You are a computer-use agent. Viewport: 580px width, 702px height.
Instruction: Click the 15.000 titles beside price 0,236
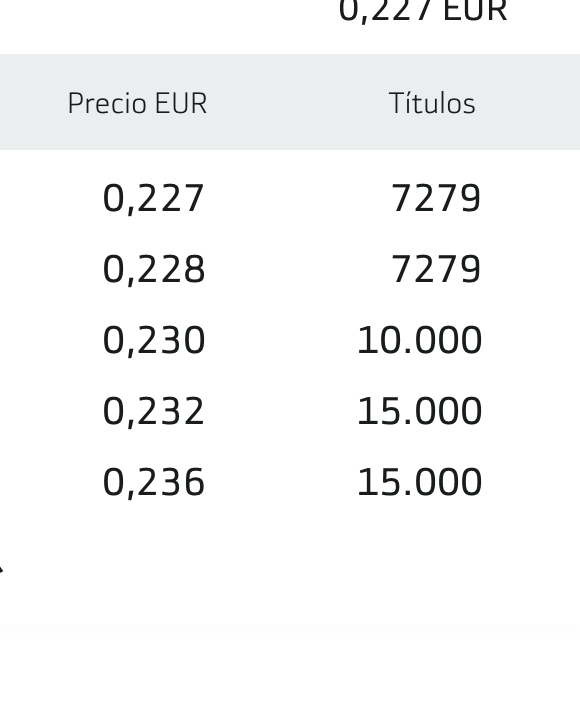tap(420, 482)
